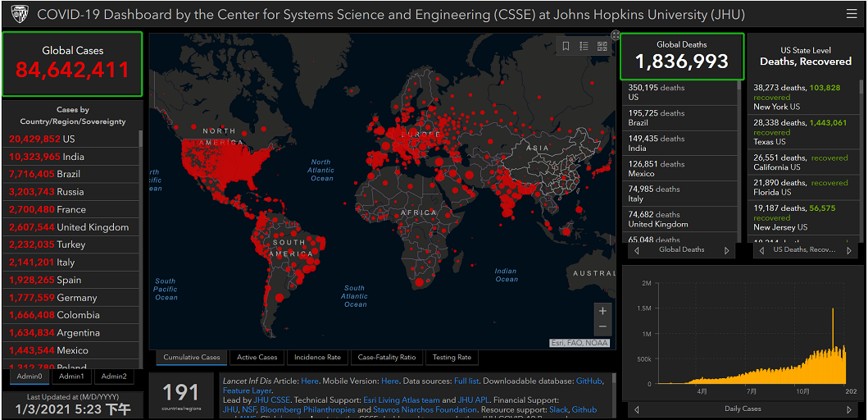Select India in the cases list
The width and height of the screenshot is (868, 420).
[x=70, y=157]
